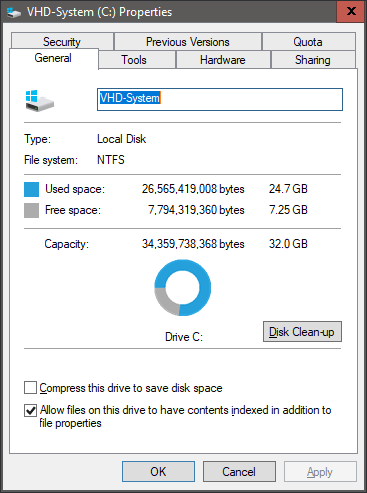
Task: Click the gray Free space color square
Action: tap(31, 210)
